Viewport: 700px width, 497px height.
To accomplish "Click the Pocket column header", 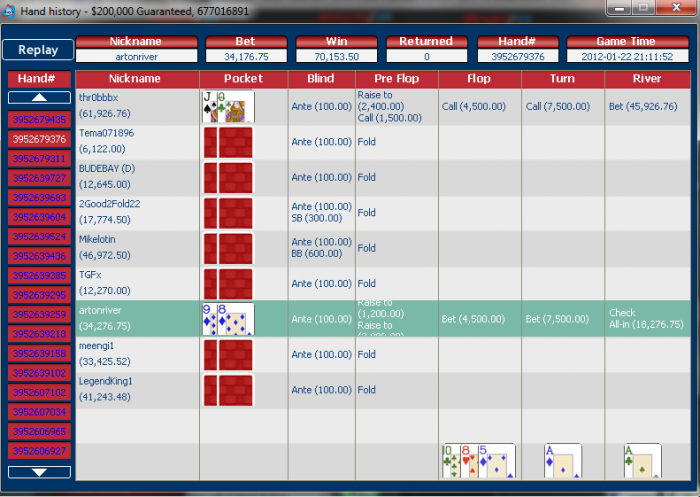I will 244,79.
